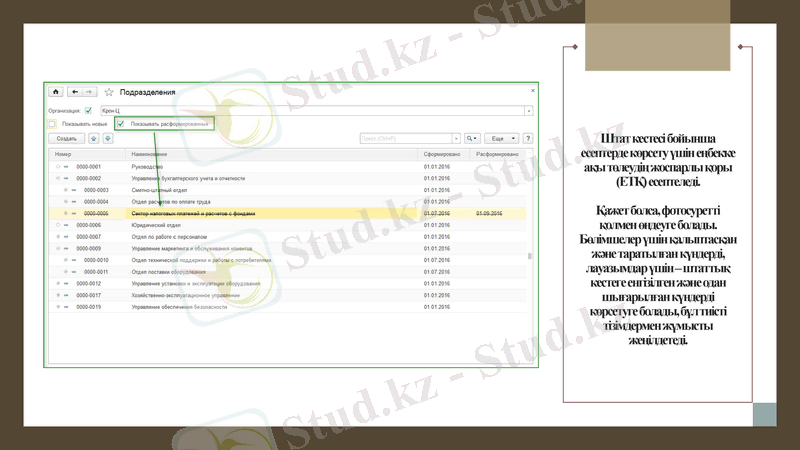Open help with the question mark button
Screen dimensions: 800x450
click(527, 139)
